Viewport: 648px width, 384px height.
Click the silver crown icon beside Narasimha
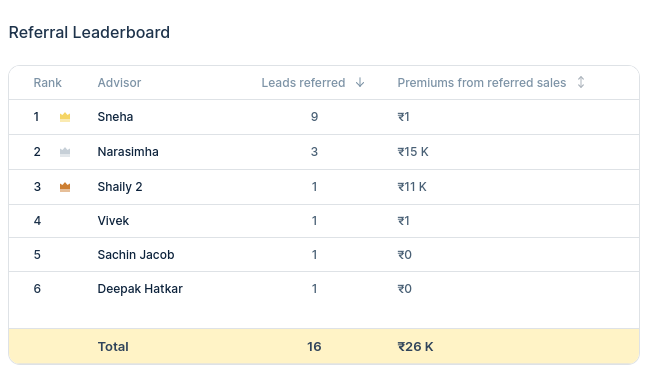pos(65,152)
